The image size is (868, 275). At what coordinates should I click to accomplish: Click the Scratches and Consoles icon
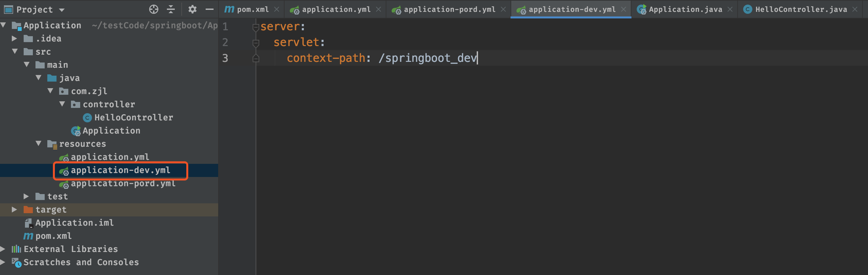(16, 262)
